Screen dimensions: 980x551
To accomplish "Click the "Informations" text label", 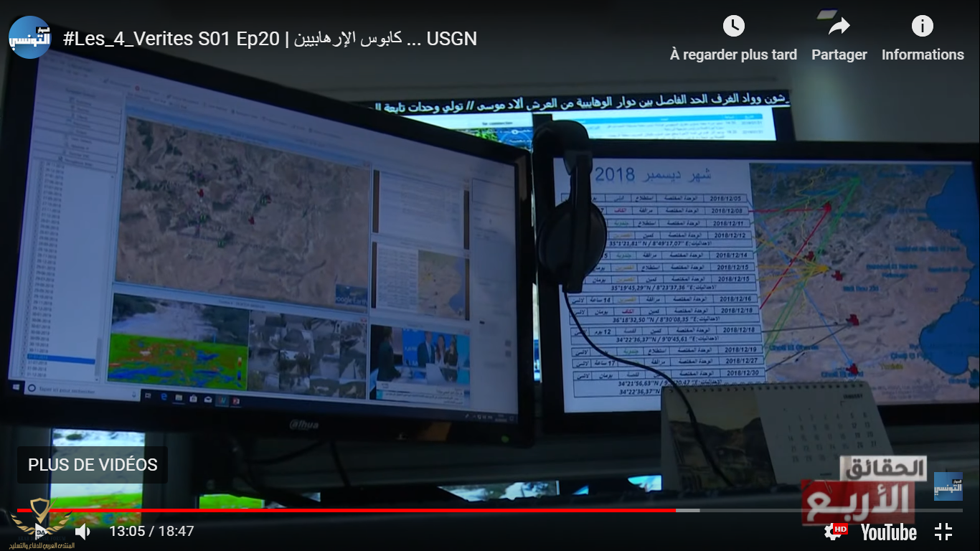I will pos(922,55).
